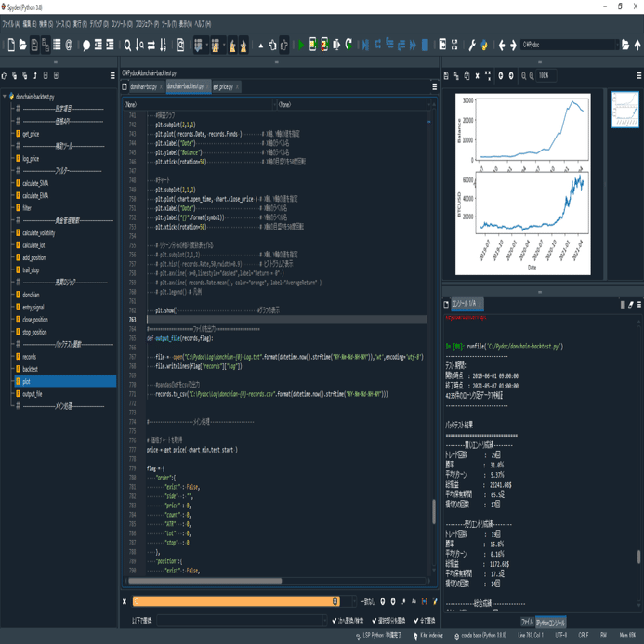Run the selection or current line icon
The height and width of the screenshot is (644, 644).
336,45
